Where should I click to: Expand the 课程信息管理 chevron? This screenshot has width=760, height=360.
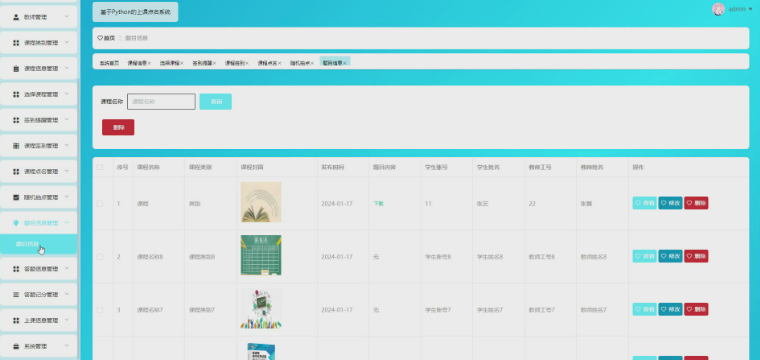pos(67,69)
